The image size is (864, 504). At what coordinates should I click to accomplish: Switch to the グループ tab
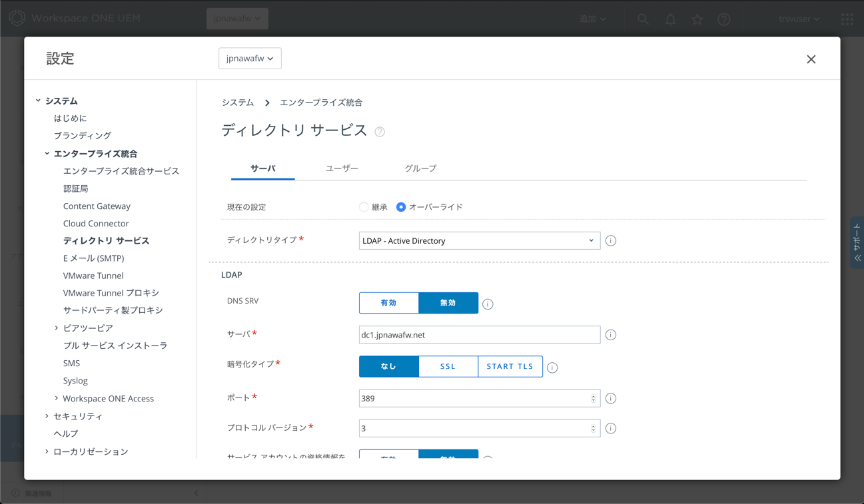coord(420,168)
